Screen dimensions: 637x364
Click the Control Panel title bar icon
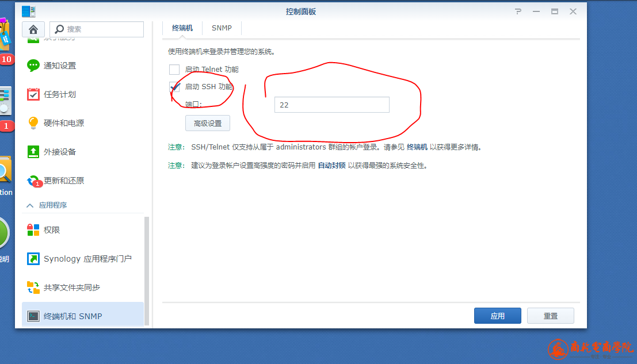tap(28, 12)
